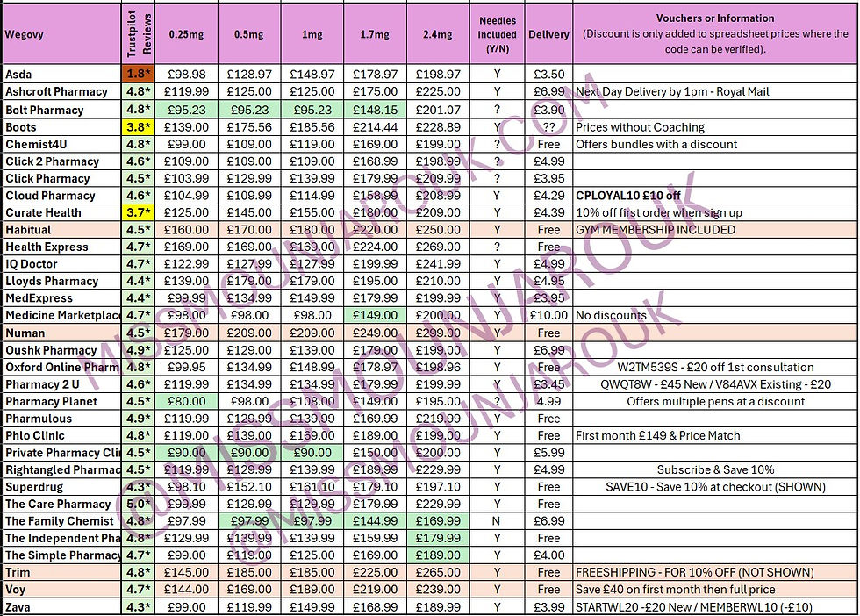This screenshot has width=860, height=616.
Task: Select the 10% off first order note
Action: (715, 212)
